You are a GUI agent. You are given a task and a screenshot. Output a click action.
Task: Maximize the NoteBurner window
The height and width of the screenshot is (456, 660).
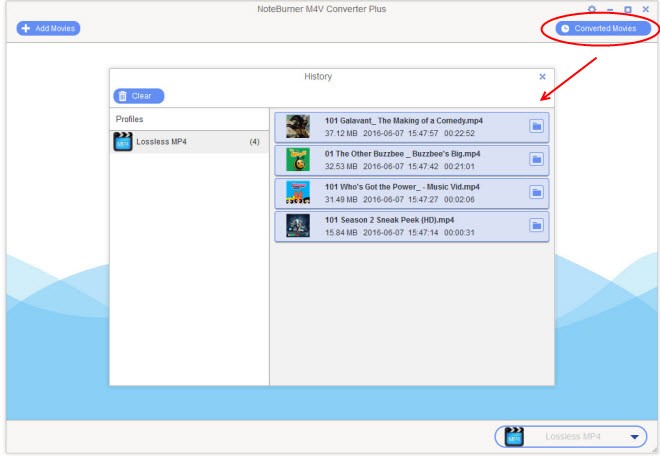point(628,9)
